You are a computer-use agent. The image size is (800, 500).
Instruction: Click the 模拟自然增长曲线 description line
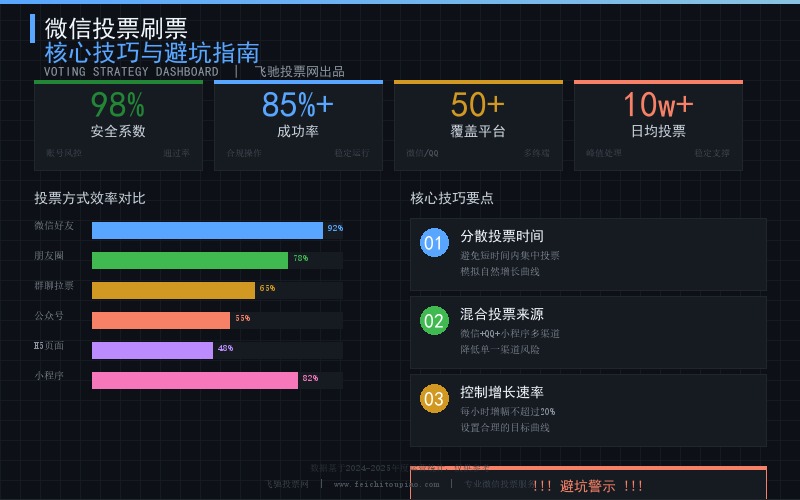point(500,272)
